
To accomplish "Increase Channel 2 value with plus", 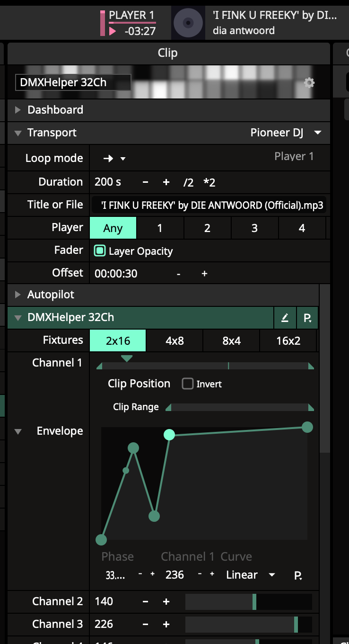I will (x=166, y=601).
